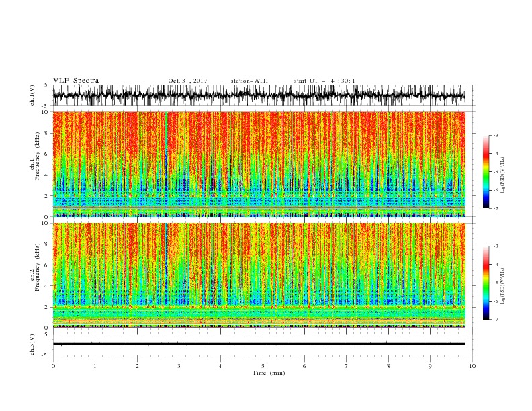Screen dimensions: 532x411
Task: Click the time axis tick label "6"
Action: (304, 366)
